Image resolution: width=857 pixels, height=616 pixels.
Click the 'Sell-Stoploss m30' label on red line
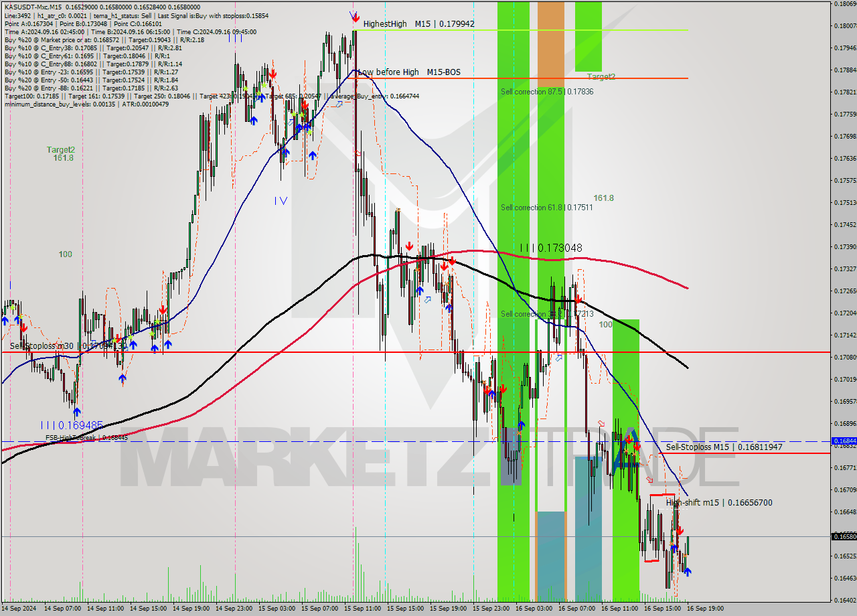pos(68,346)
